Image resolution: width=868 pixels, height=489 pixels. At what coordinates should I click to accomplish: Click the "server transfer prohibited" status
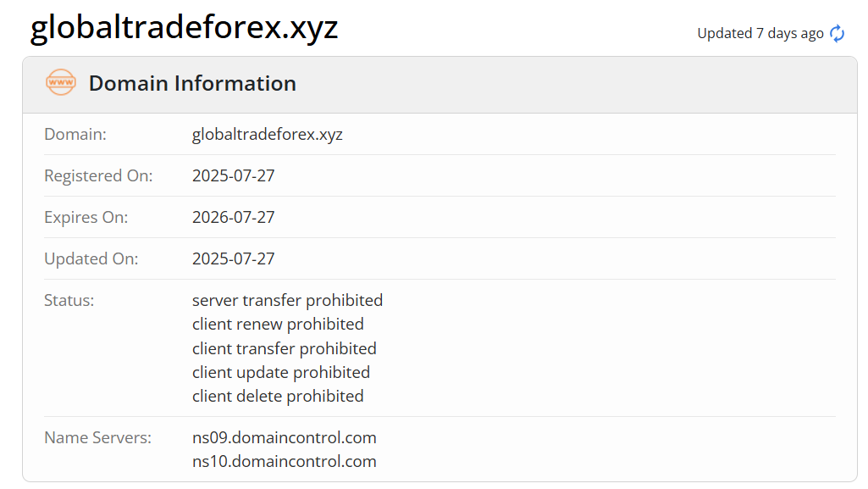[x=287, y=300]
